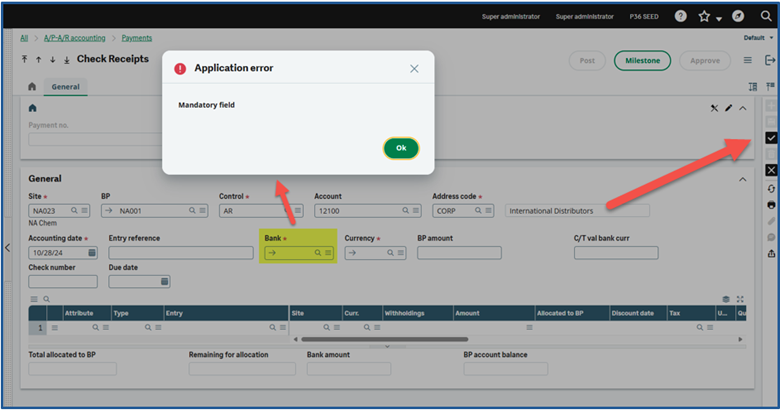Collapse the General section with chevron

click(x=742, y=179)
